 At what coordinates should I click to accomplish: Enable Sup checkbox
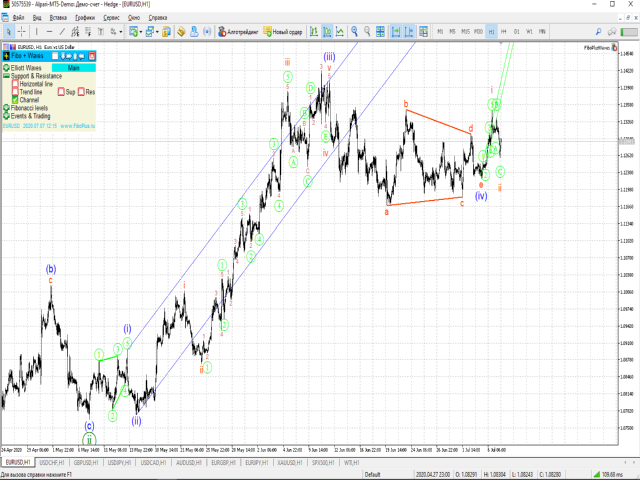61,92
